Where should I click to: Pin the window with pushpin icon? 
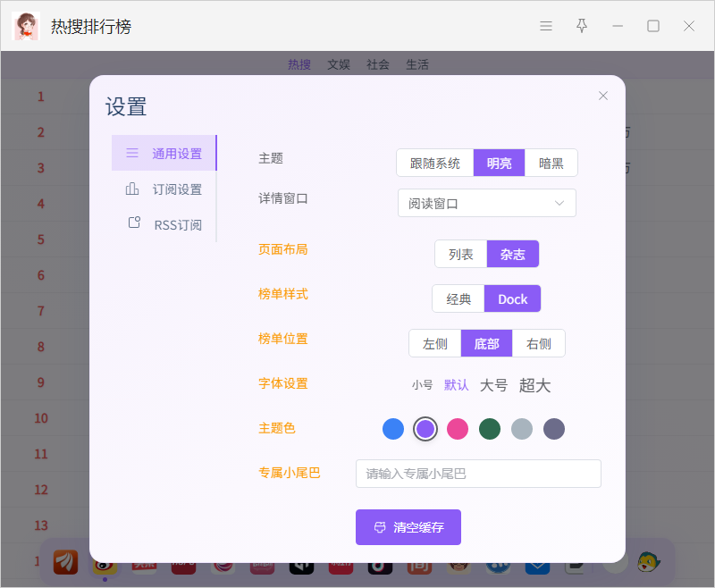tap(582, 26)
